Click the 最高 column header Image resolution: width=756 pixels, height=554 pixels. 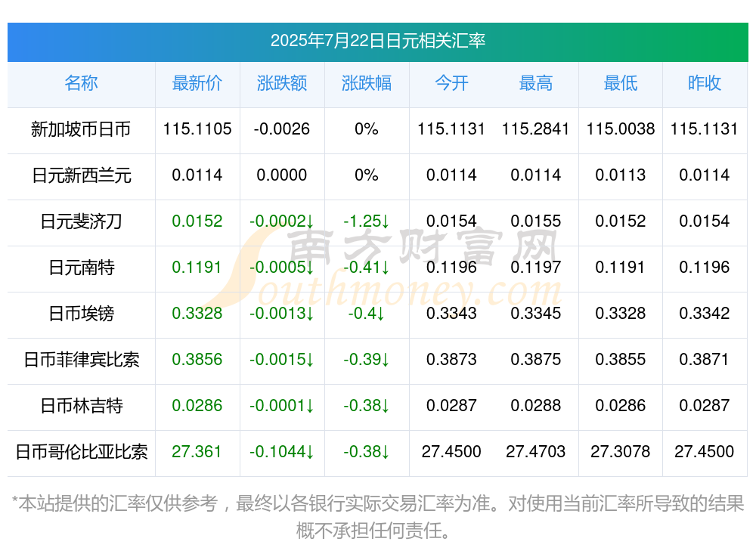pos(536,83)
